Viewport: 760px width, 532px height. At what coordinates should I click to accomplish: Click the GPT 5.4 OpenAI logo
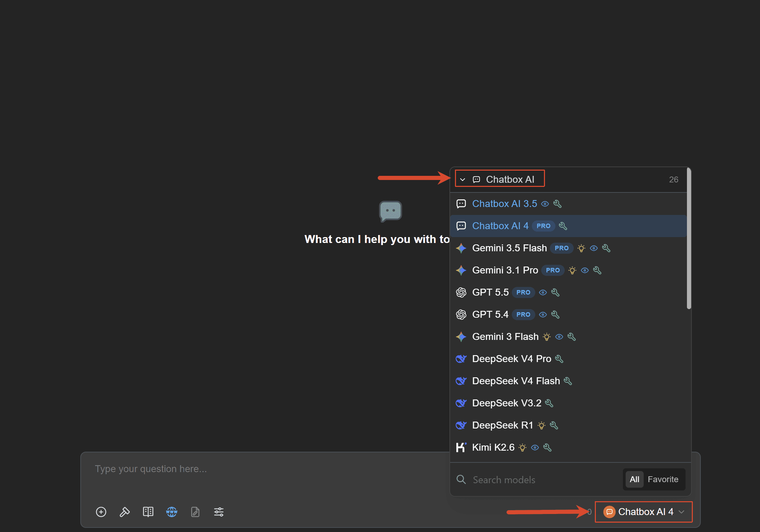pyautogui.click(x=461, y=315)
